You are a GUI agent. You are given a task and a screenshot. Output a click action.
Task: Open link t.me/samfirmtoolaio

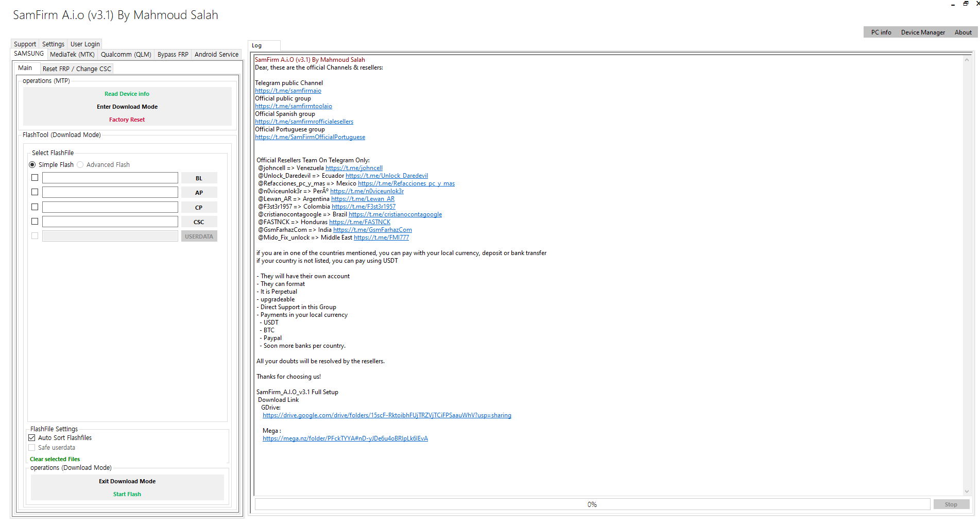(x=294, y=106)
